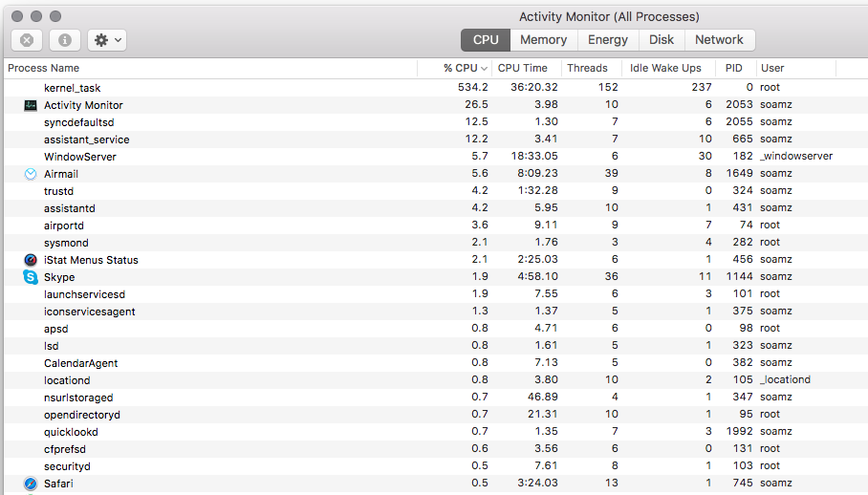The image size is (868, 495).
Task: Select the iconservicesagent process row
Action: coord(436,312)
